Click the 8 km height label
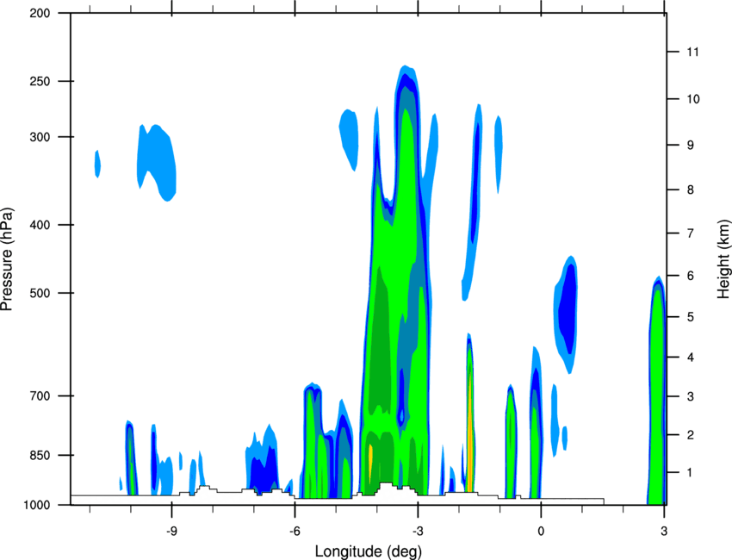Image resolution: width=732 pixels, height=560 pixels. click(691, 190)
